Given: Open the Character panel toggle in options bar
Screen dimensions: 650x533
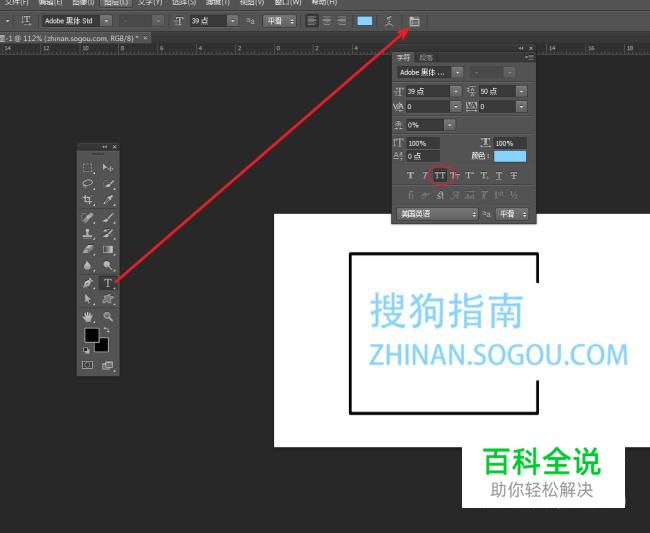Looking at the screenshot, I should point(414,21).
